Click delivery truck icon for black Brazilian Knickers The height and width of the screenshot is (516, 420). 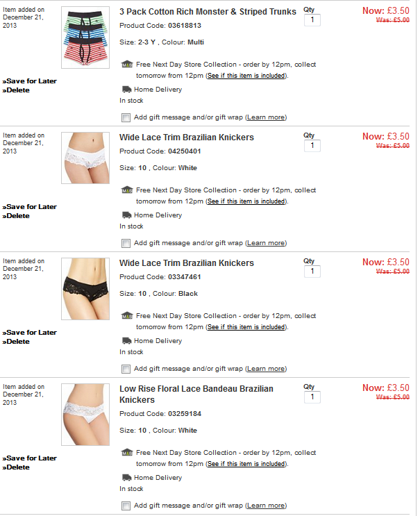tap(126, 340)
